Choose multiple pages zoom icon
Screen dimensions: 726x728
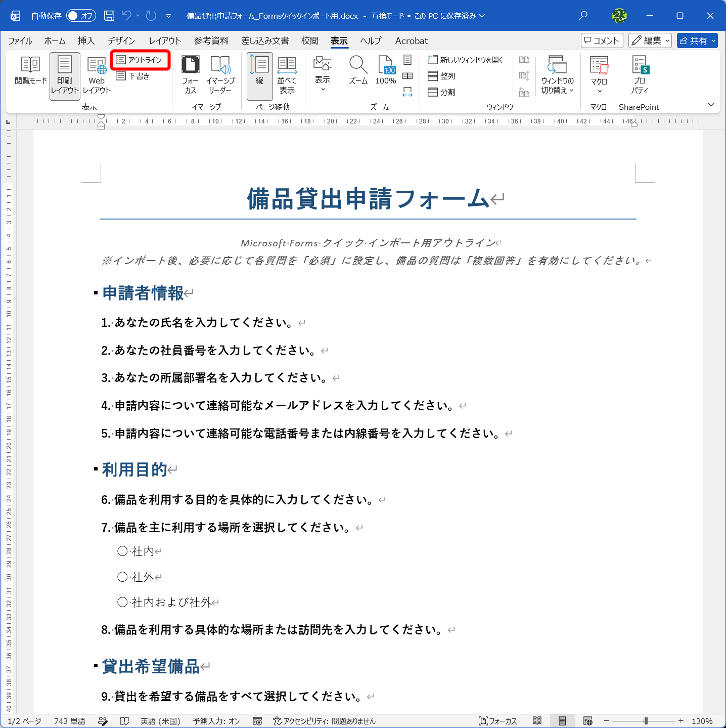pyautogui.click(x=407, y=76)
